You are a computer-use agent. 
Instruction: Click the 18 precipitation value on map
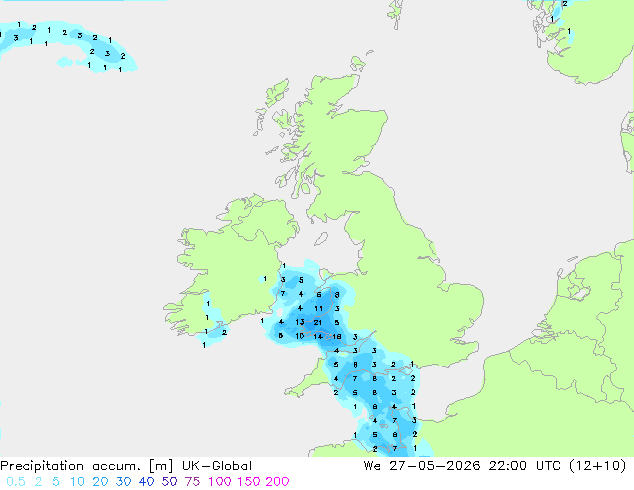tap(337, 336)
